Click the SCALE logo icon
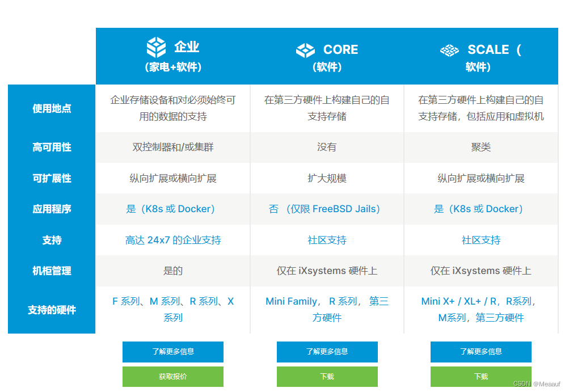This screenshot has height=392, width=569. click(x=450, y=50)
